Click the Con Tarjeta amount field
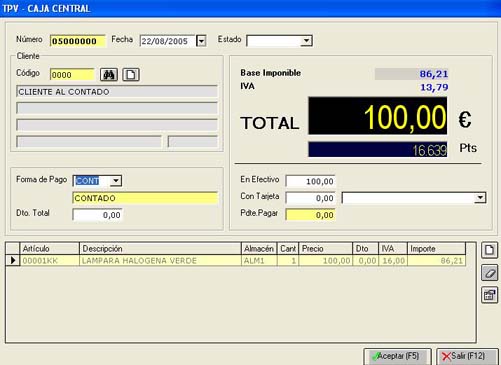The image size is (501, 365). 310,198
